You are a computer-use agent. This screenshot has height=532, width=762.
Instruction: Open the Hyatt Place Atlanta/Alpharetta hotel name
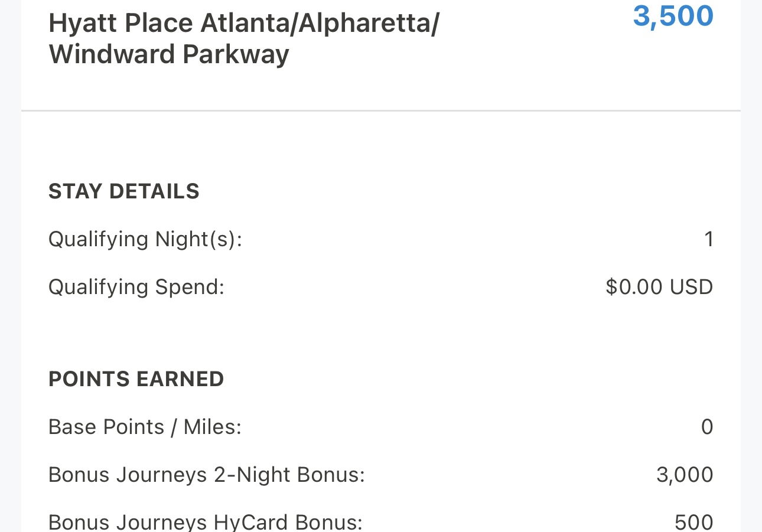pos(244,39)
